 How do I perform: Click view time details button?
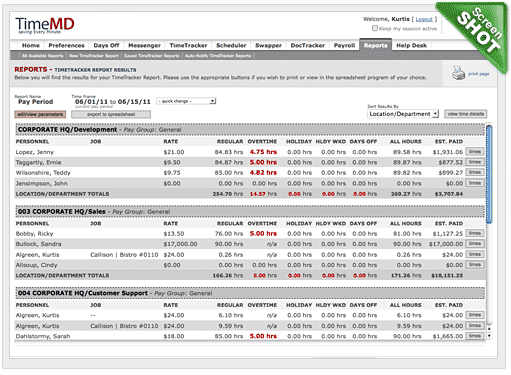[x=465, y=114]
